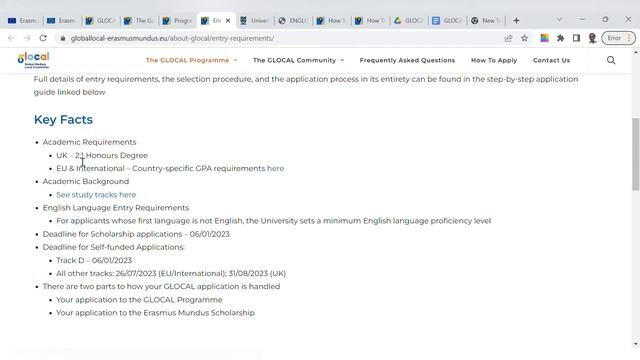Image resolution: width=640 pixels, height=360 pixels.
Task: Go to How To Apply page
Action: click(494, 60)
